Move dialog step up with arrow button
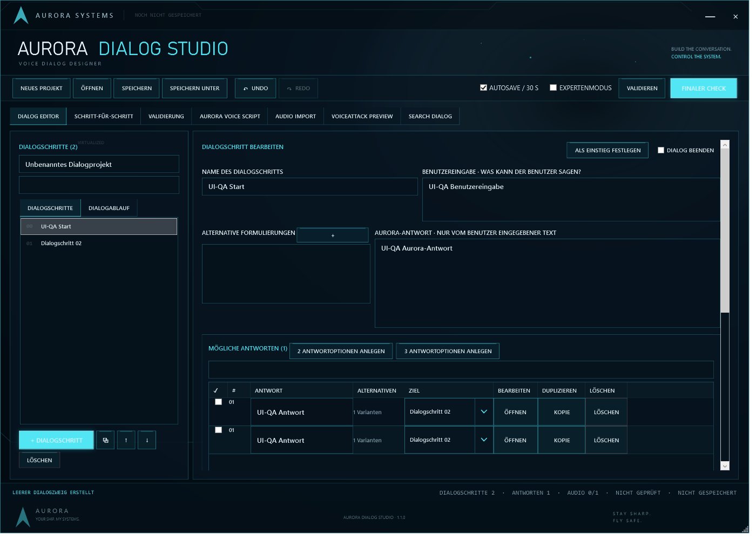 [126, 440]
